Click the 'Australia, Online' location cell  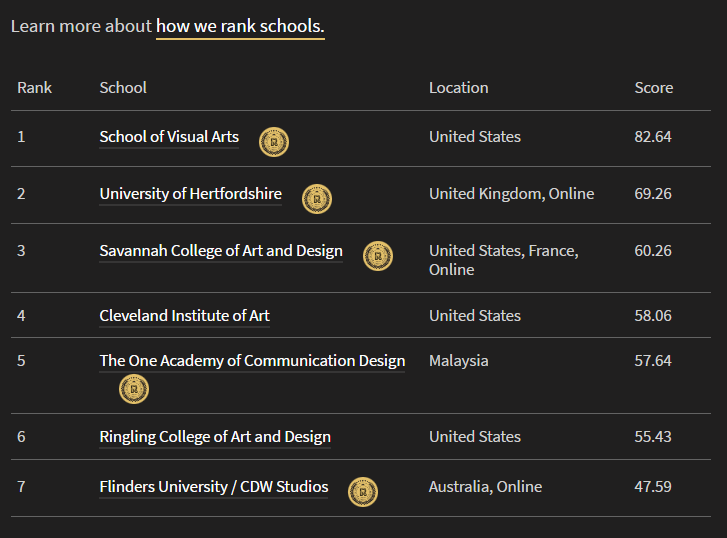coord(485,487)
